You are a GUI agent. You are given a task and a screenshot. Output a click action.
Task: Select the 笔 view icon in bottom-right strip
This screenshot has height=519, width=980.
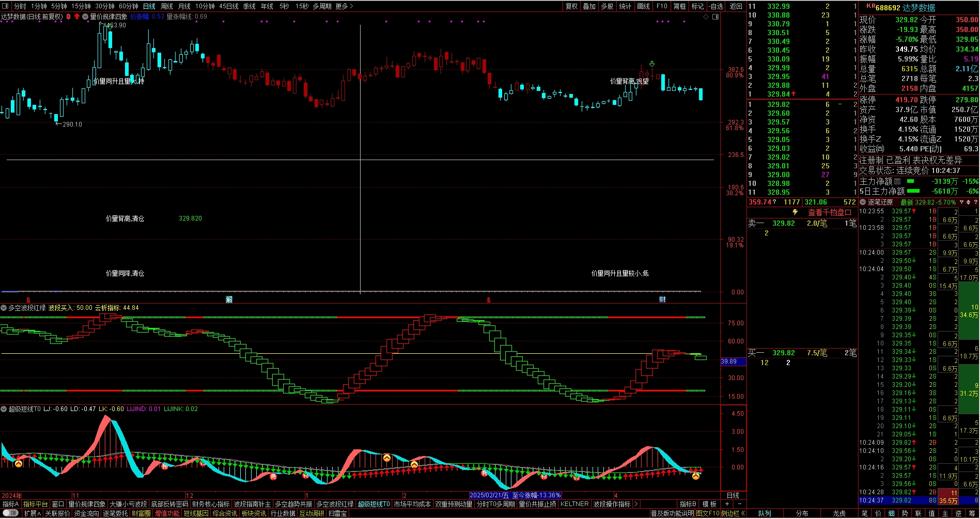pyautogui.click(x=865, y=513)
